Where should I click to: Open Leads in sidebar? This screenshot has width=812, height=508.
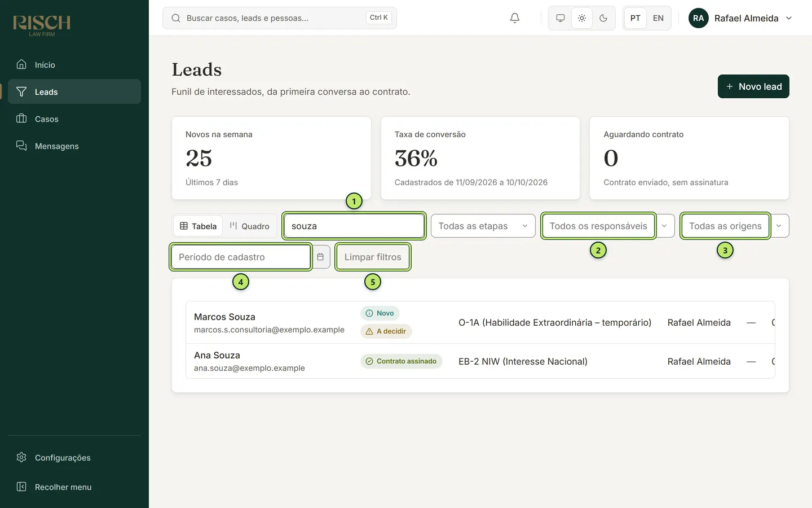coord(74,91)
